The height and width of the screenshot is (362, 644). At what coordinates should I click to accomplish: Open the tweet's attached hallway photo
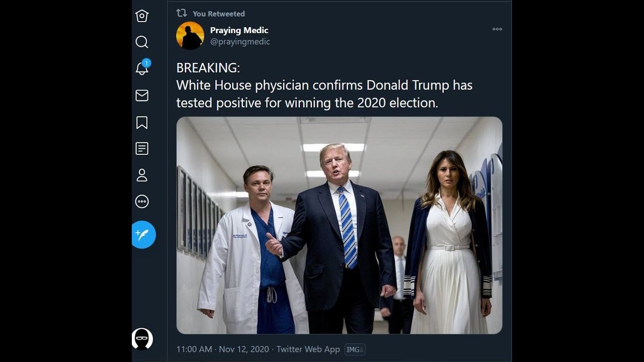tap(339, 225)
